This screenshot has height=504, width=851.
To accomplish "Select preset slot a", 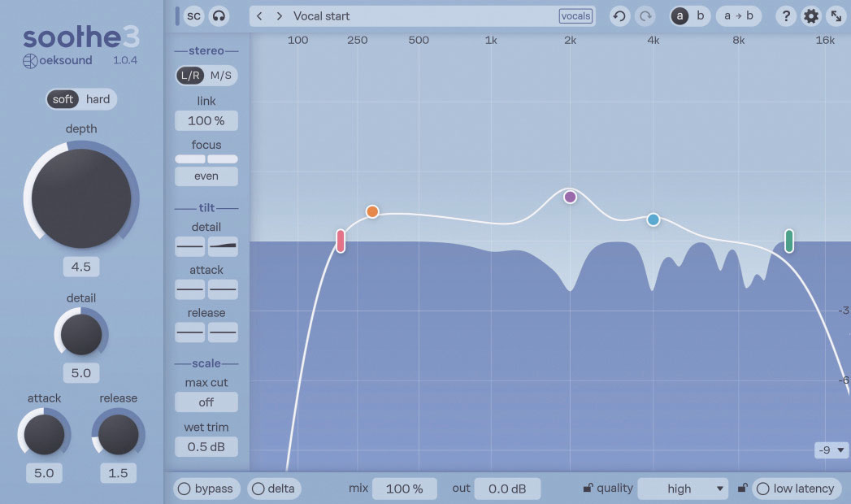I will pyautogui.click(x=679, y=16).
